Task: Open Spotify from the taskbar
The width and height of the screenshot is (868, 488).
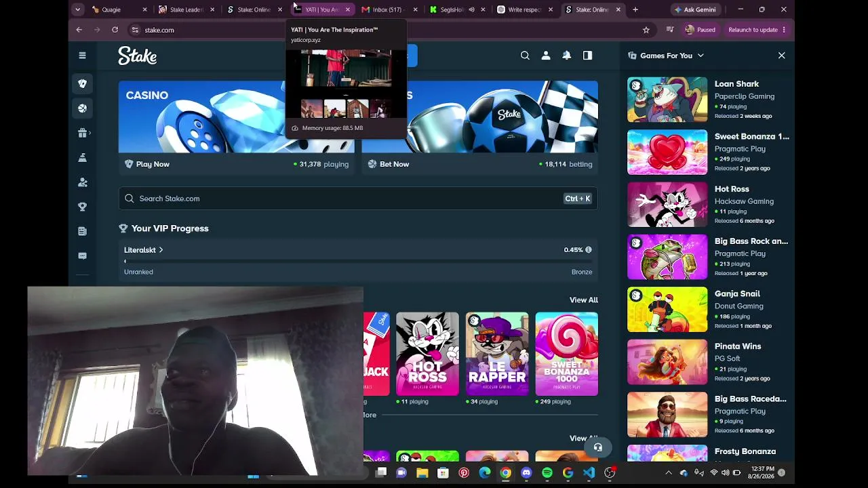Action: click(547, 473)
